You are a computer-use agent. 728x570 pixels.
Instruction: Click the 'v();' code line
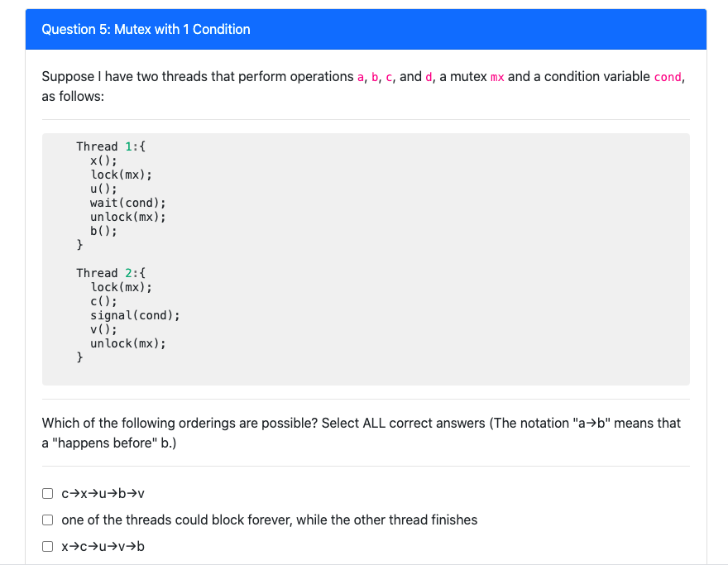[103, 329]
